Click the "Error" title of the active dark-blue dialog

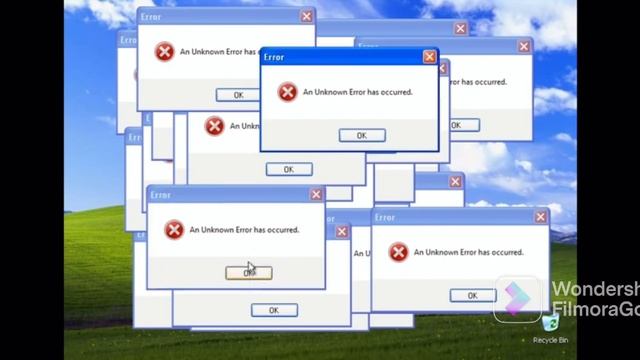tap(274, 57)
